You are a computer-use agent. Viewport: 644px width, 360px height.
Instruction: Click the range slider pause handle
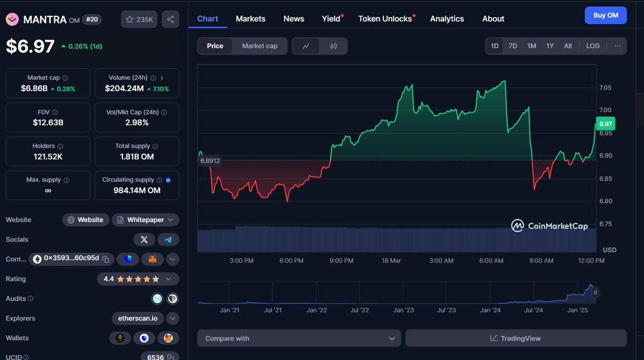pyautogui.click(x=595, y=292)
